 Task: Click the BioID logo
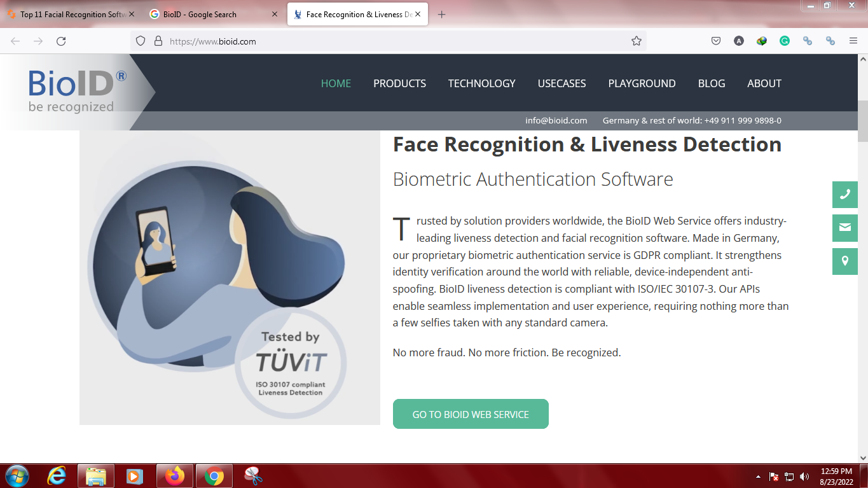pyautogui.click(x=78, y=91)
